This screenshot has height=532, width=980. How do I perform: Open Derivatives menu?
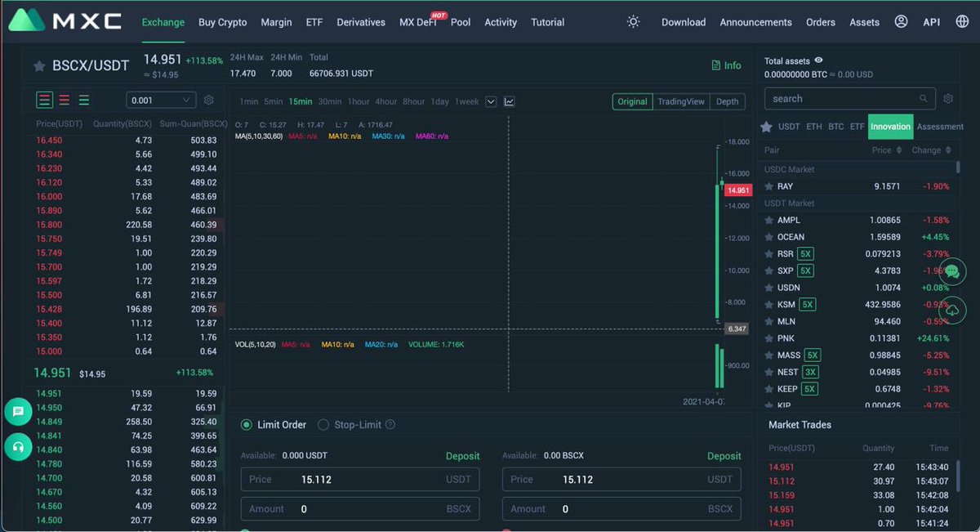click(x=361, y=22)
